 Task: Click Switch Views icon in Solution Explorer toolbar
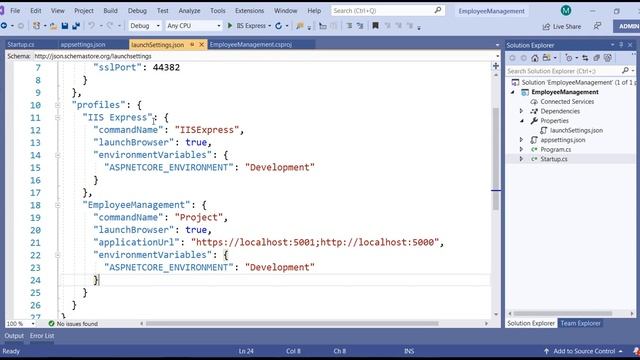click(547, 58)
